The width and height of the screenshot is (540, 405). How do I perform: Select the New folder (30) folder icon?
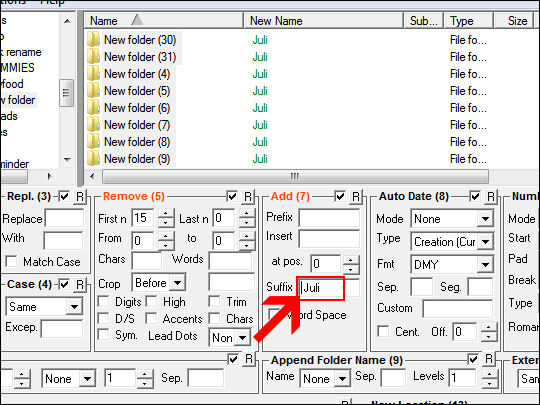[93, 40]
